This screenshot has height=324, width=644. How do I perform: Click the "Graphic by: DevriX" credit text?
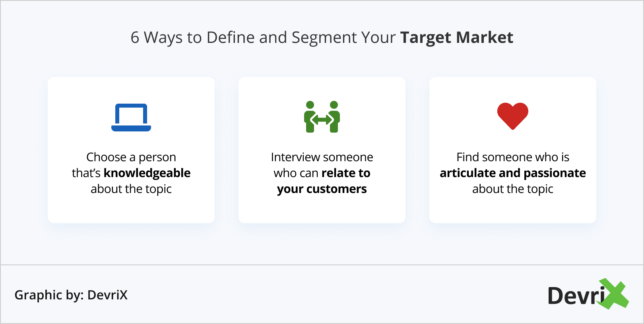point(71,295)
